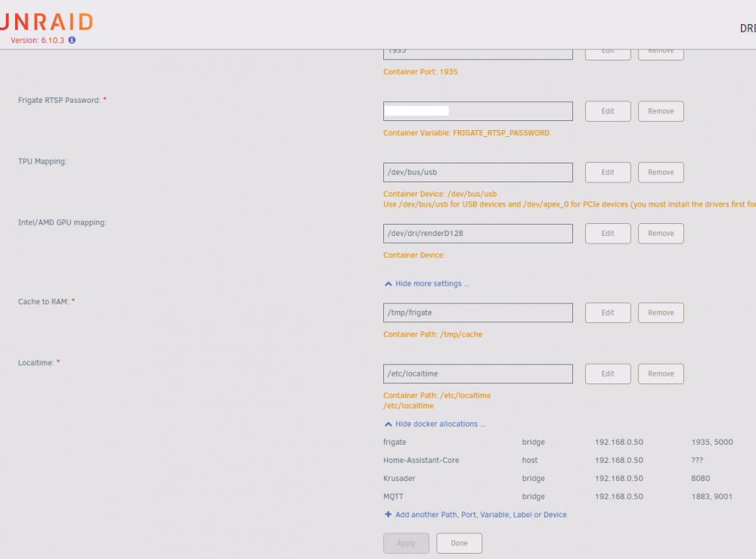
Task: Remove the Frigate RTSP Password variable
Action: tap(661, 111)
